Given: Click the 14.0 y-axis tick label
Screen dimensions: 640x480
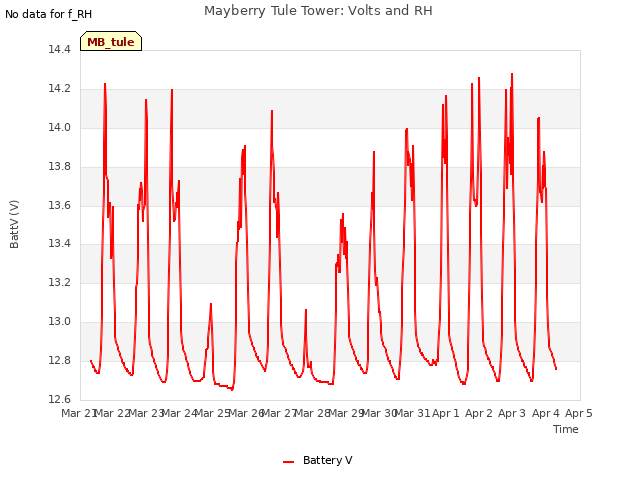Looking at the screenshot, I should tap(59, 128).
